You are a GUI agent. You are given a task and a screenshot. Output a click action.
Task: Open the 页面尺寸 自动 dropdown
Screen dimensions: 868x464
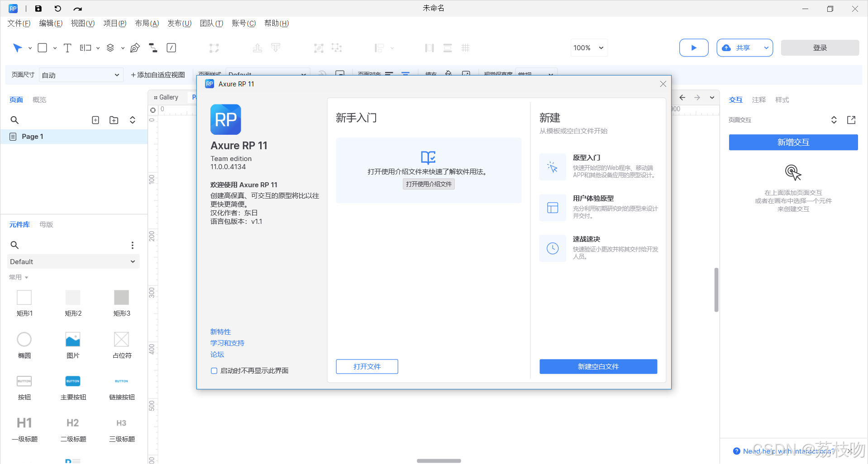81,75
